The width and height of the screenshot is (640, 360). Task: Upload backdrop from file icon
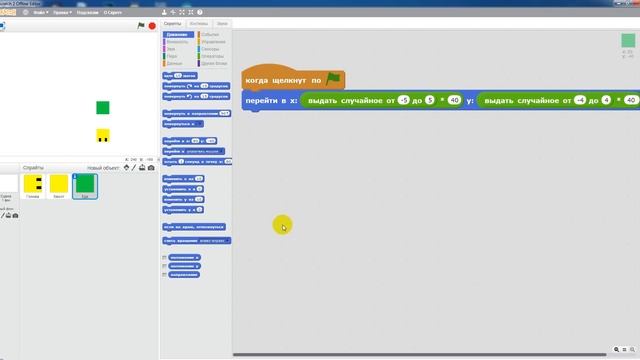8,216
